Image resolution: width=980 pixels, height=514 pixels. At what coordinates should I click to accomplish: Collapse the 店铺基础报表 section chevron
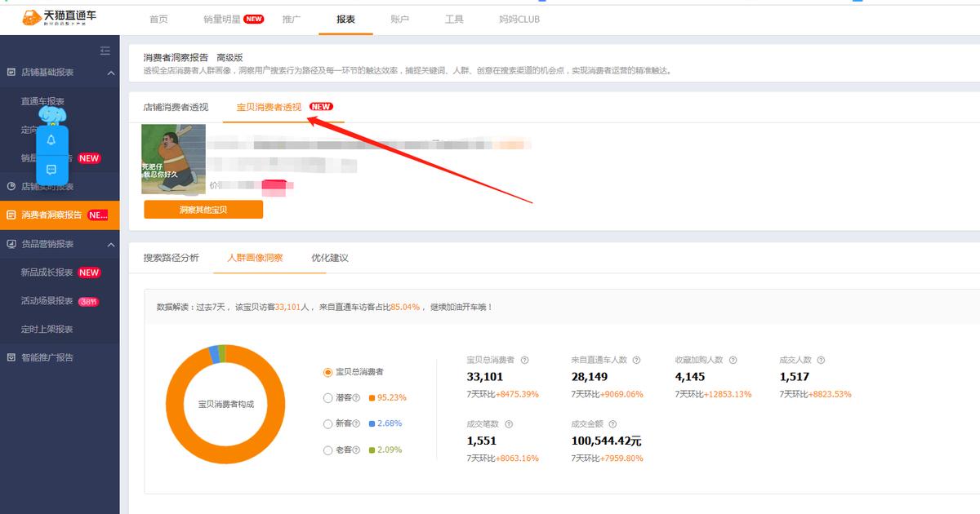pyautogui.click(x=110, y=72)
